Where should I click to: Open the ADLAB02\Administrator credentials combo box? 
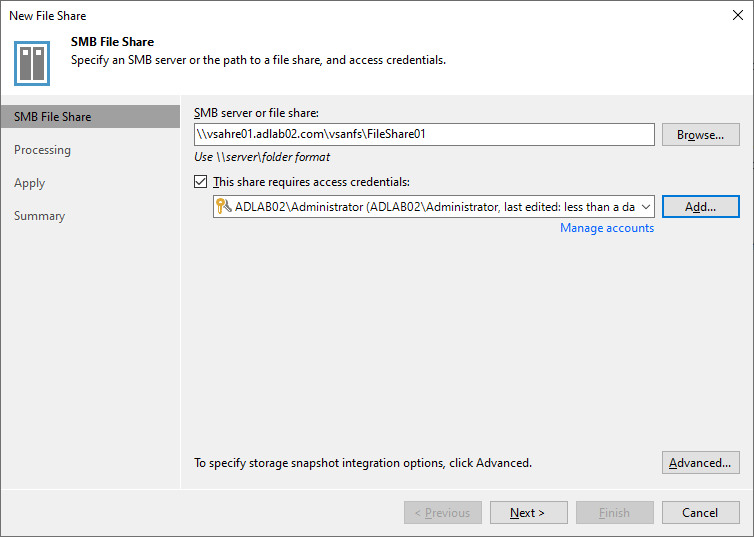pos(434,207)
